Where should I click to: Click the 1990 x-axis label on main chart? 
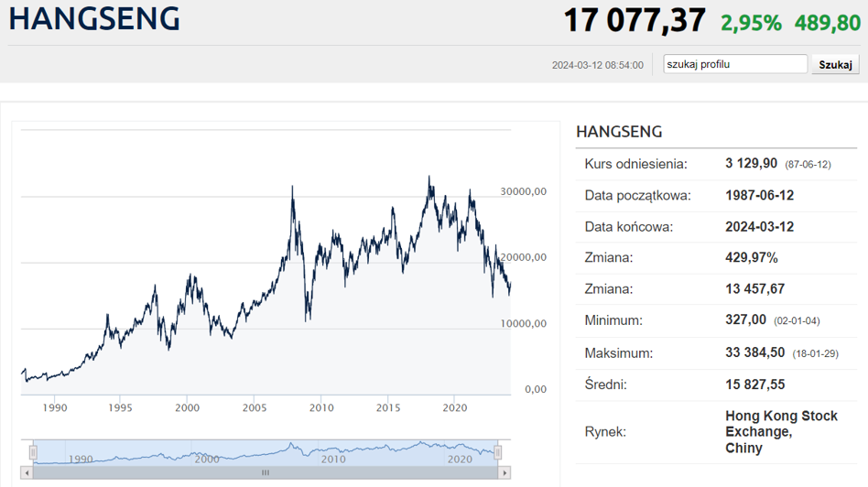(54, 408)
